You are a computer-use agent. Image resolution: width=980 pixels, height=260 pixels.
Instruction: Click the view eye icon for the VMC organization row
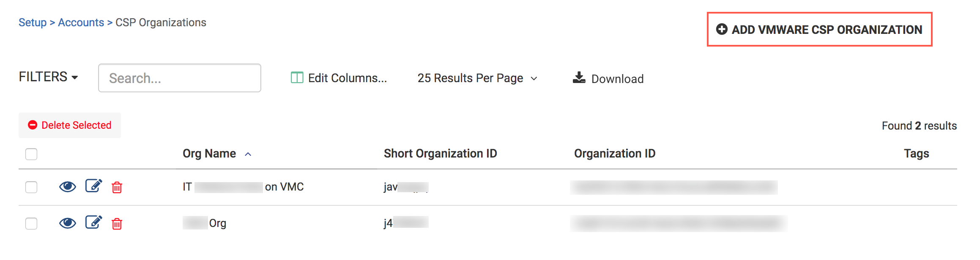click(x=68, y=187)
